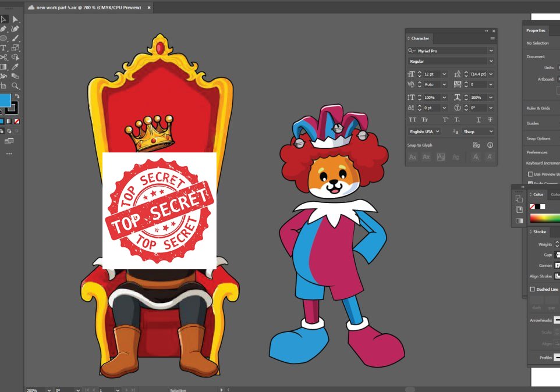Viewport: 560px width, 392px height.
Task: Open the 200% zoom level dropdown
Action: pyautogui.click(x=49, y=390)
